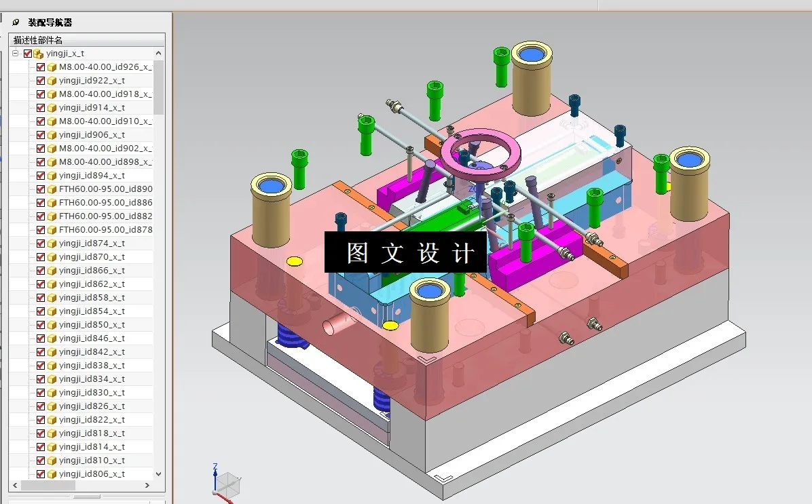Click the yellow cube icon for yingji_id922_x_t
The height and width of the screenshot is (504, 812).
coord(52,80)
